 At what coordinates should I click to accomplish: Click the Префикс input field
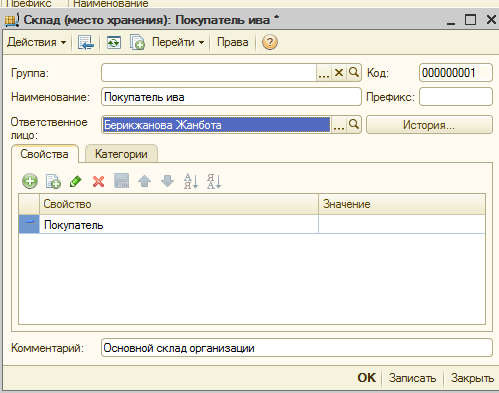point(456,97)
